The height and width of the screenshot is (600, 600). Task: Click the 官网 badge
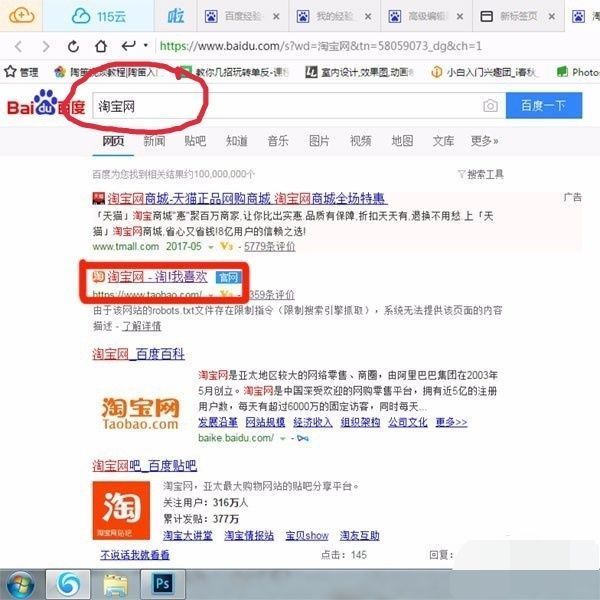[228, 277]
